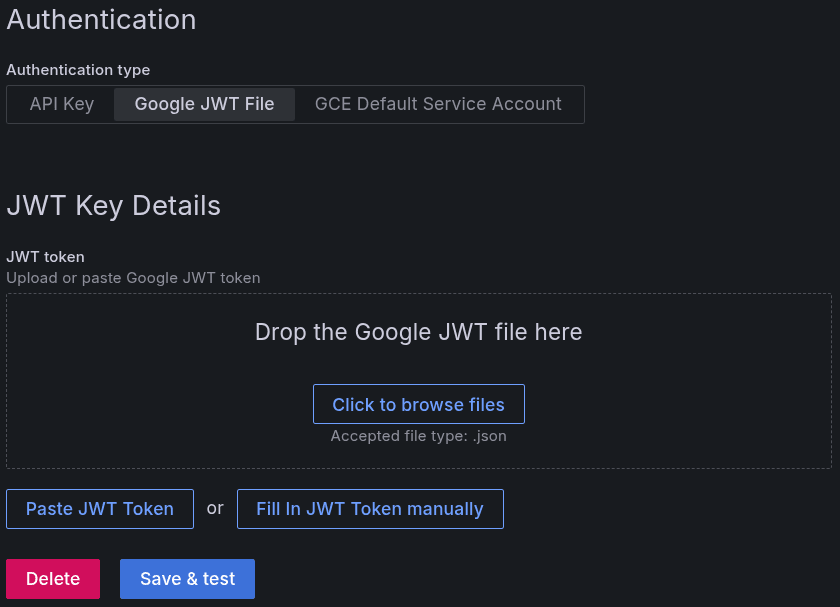Choose API Key in the authentication selector
The width and height of the screenshot is (840, 607).
click(x=62, y=104)
